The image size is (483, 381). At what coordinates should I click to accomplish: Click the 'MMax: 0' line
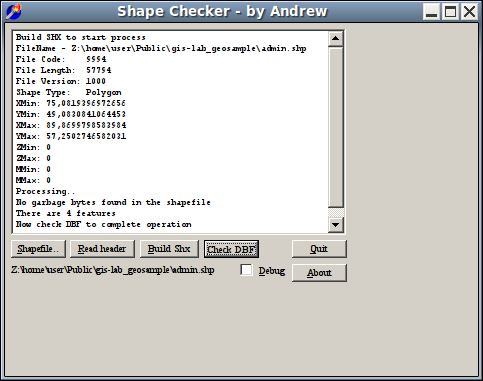33,180
